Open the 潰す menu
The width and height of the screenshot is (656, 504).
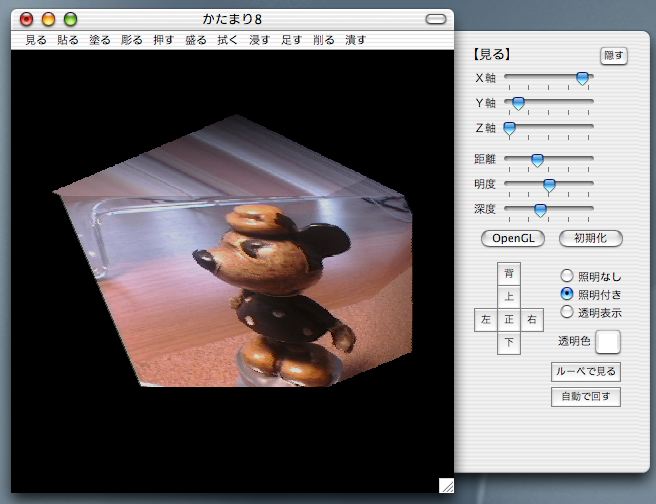355,40
